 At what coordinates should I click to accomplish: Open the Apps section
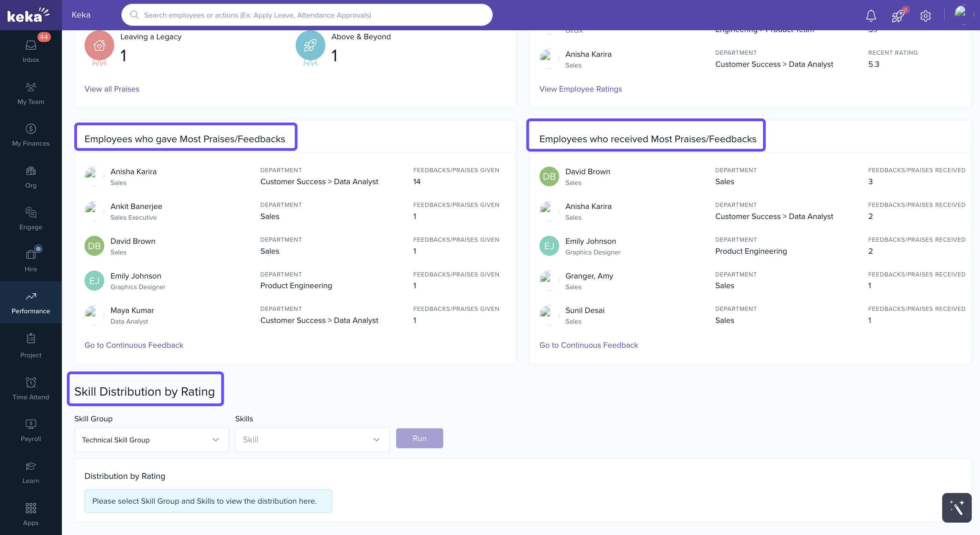click(31, 513)
